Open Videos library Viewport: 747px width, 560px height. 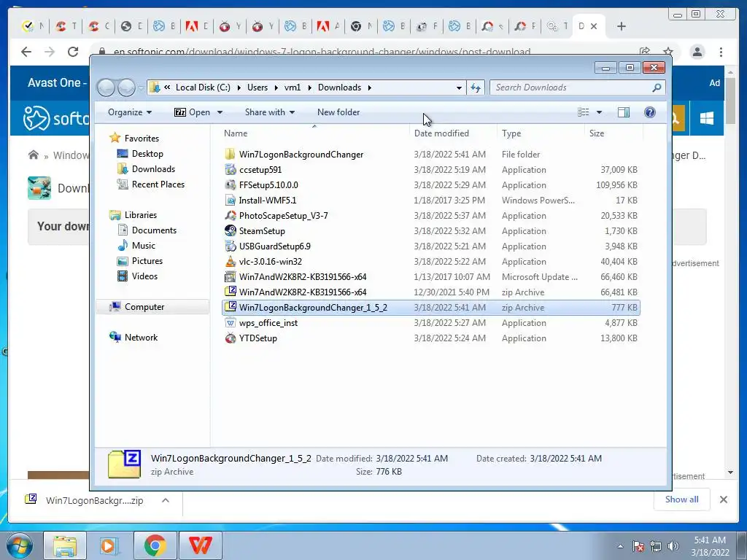[144, 276]
